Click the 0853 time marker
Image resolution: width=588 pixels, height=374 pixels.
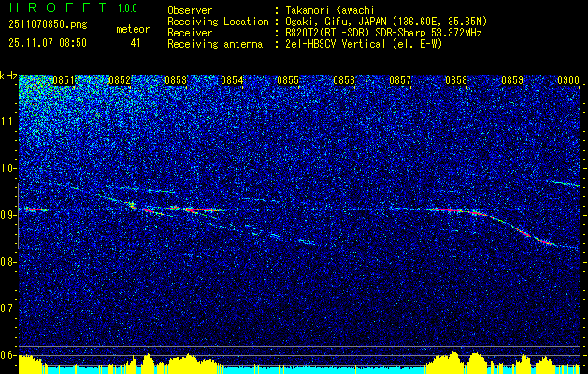(176, 80)
